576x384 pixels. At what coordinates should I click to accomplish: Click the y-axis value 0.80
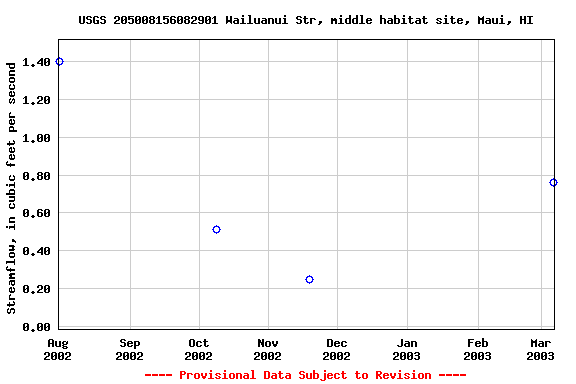(x=36, y=176)
